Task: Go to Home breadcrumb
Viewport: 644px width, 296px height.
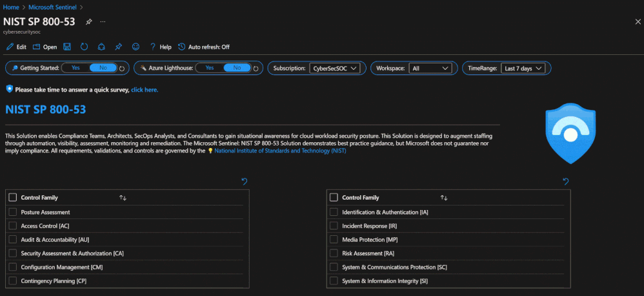Action: (11, 7)
